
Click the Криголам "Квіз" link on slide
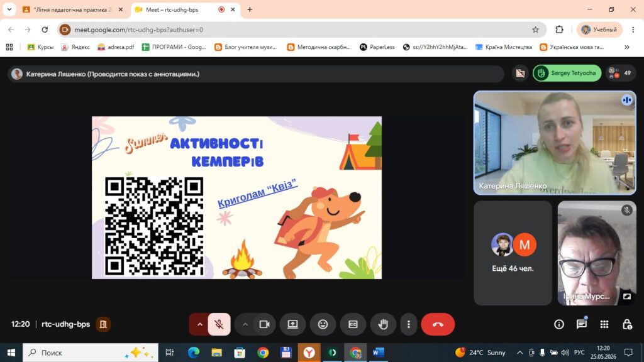(257, 194)
